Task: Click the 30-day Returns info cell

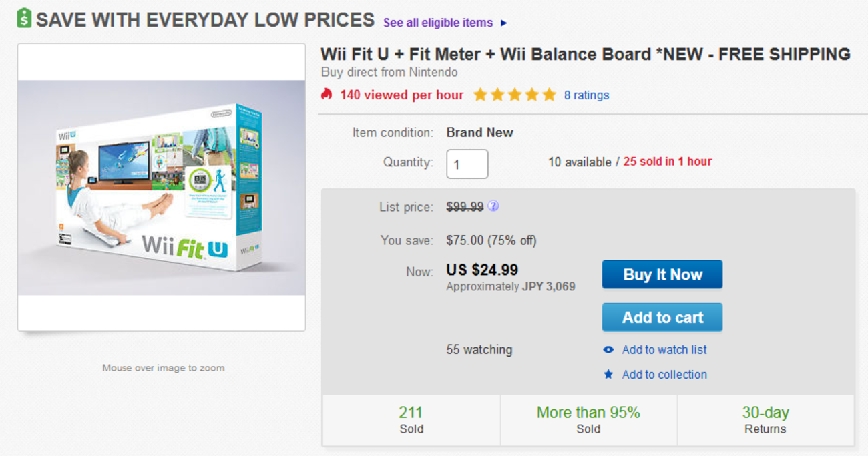Action: click(765, 420)
